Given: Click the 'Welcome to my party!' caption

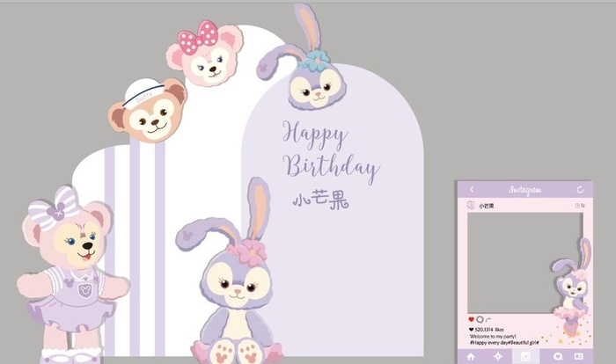Looking at the screenshot, I should click(x=493, y=337).
